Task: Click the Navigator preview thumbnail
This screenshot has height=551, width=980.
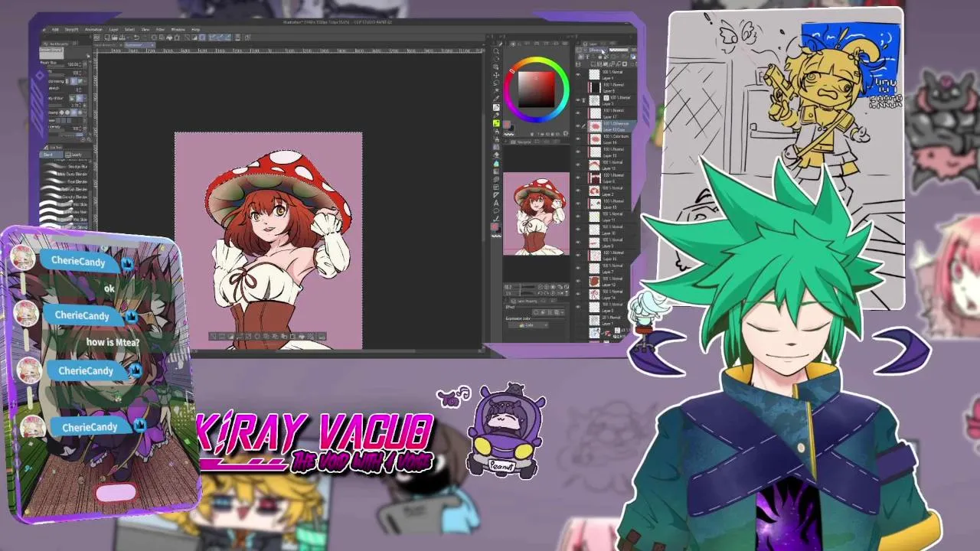Action: pyautogui.click(x=536, y=214)
